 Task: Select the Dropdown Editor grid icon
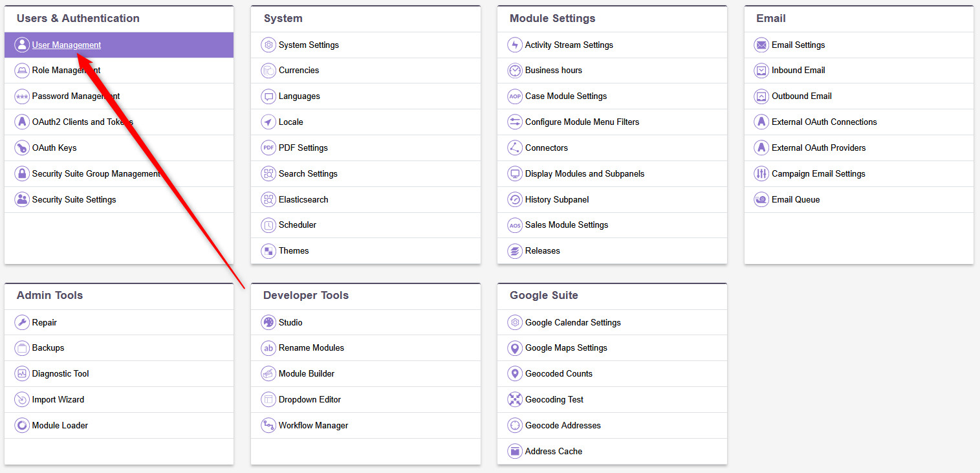268,399
